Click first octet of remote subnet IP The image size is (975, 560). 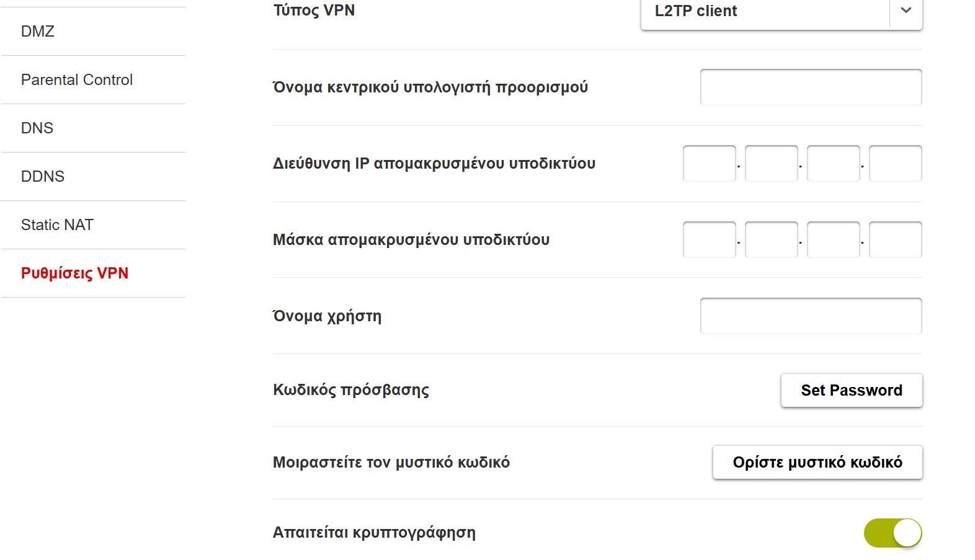click(709, 163)
